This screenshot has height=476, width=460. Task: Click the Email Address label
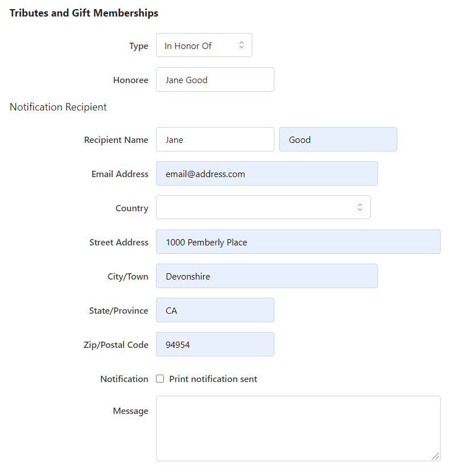(x=120, y=174)
